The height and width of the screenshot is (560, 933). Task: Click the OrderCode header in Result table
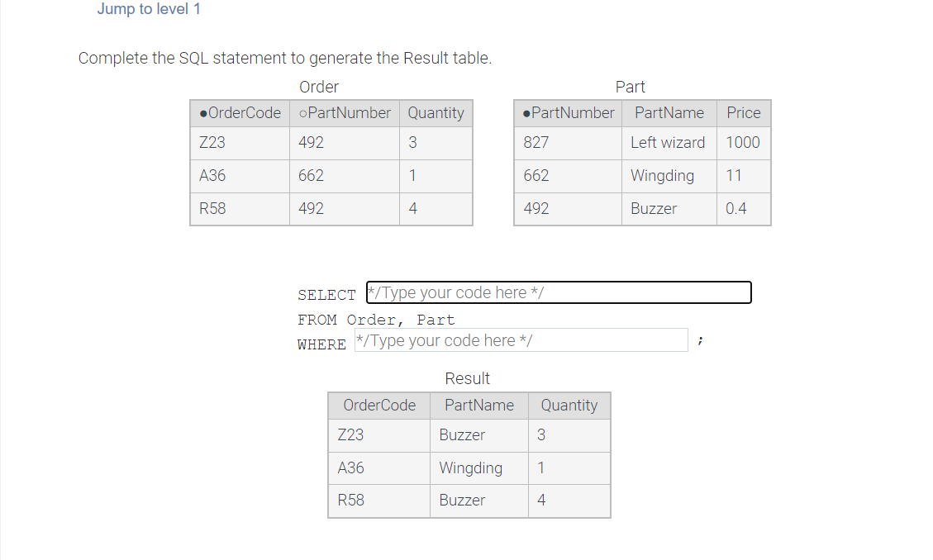click(x=378, y=405)
